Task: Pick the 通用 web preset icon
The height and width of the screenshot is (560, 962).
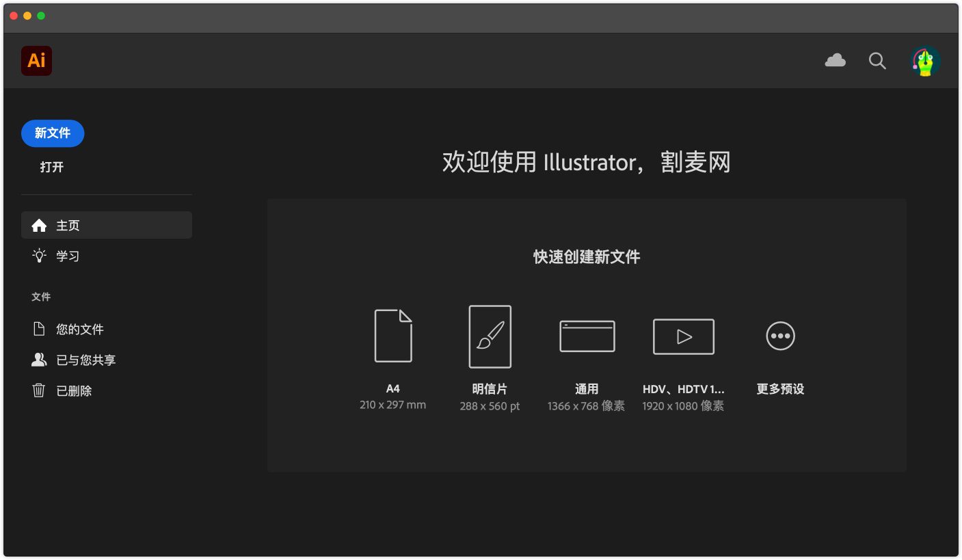Action: tap(587, 336)
